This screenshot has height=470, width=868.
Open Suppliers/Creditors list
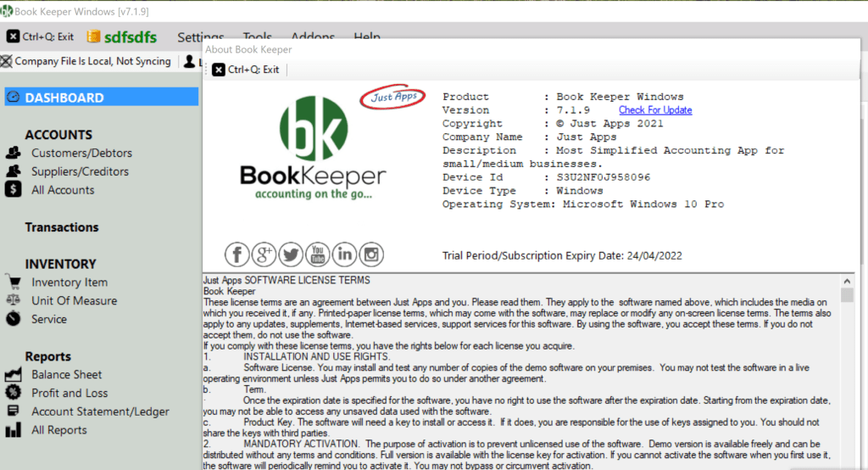pos(80,171)
